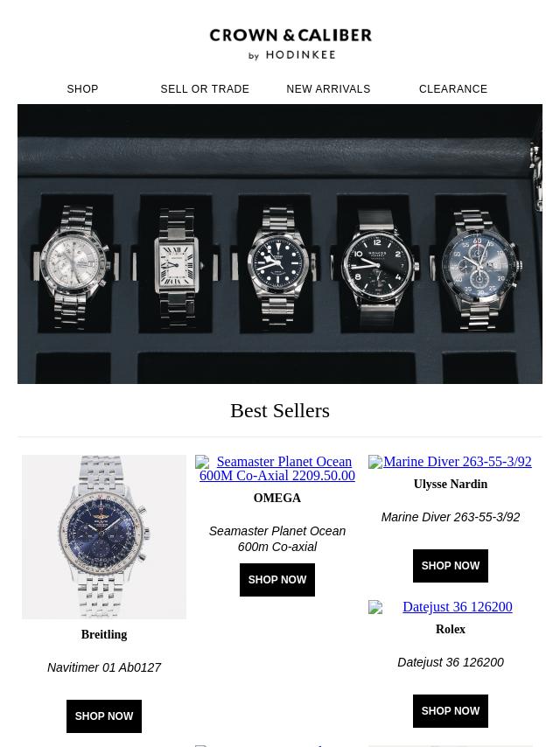Go to SELL OR TRADE

205,89
